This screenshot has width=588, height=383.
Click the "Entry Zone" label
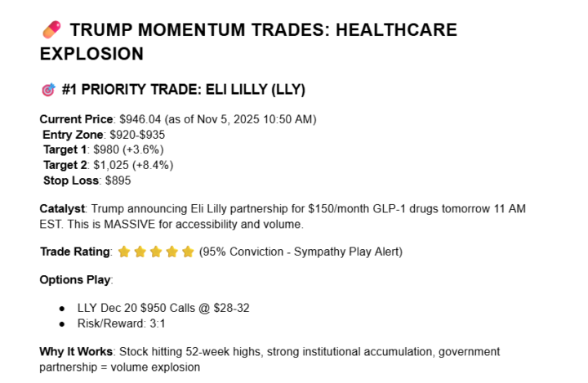(x=74, y=134)
